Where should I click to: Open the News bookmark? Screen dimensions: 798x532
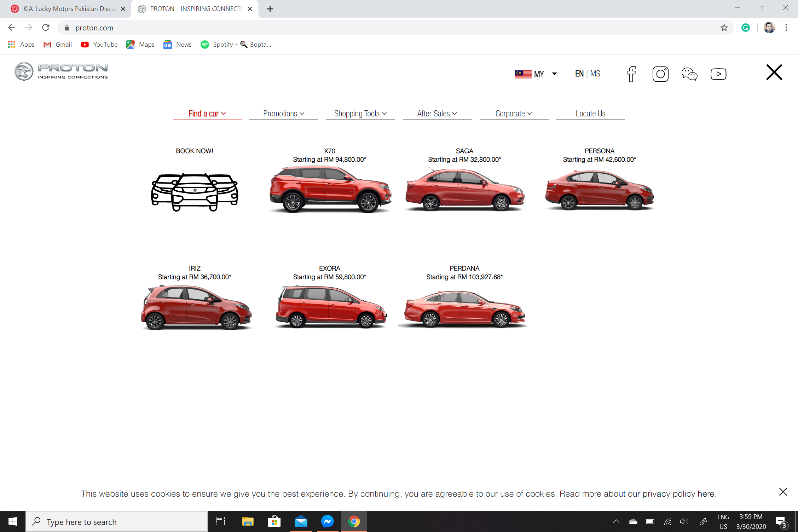[178, 45]
